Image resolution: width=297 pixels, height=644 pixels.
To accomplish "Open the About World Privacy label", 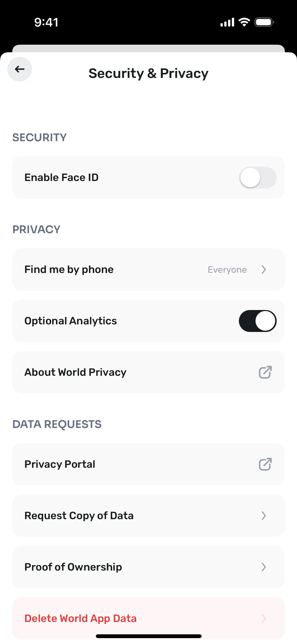I will point(75,372).
